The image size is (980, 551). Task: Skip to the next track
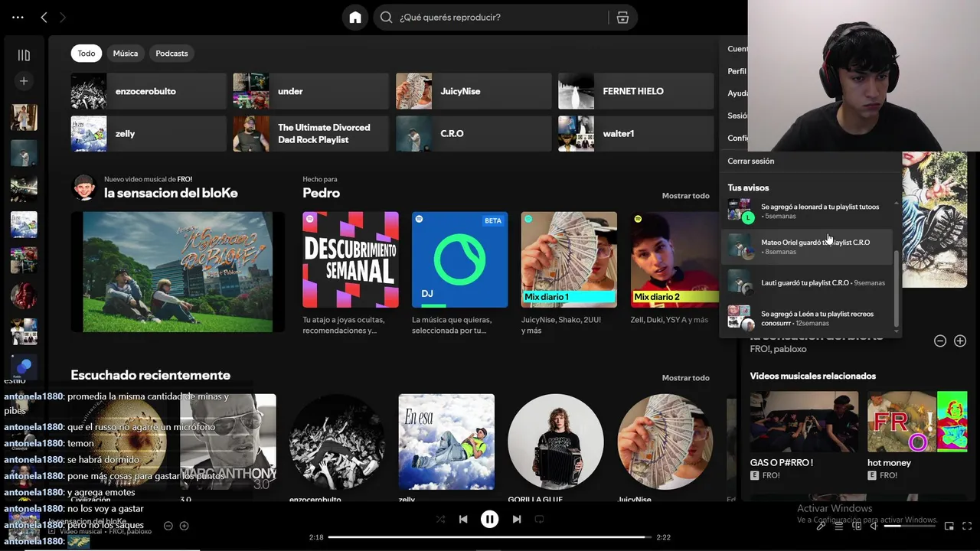[516, 519]
